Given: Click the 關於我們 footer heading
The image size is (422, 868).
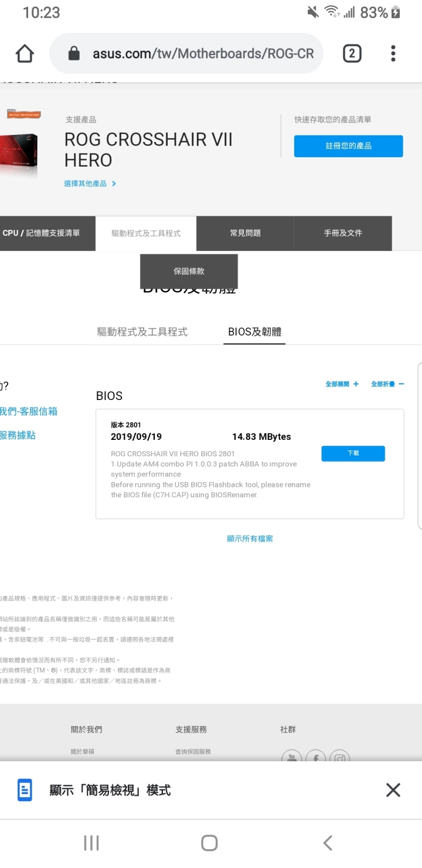Looking at the screenshot, I should [x=86, y=729].
